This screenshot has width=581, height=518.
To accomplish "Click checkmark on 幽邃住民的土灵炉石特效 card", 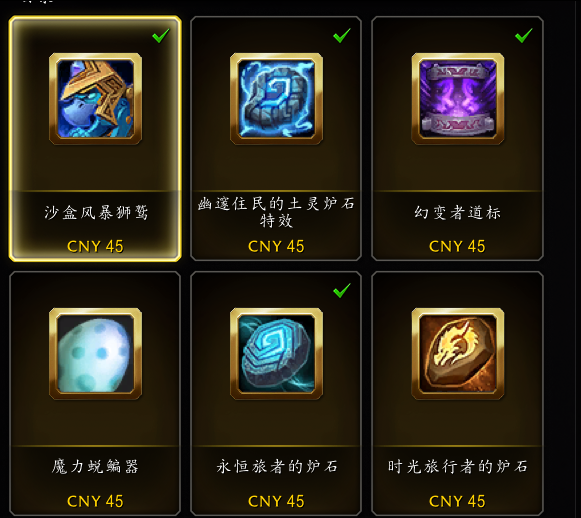I will 342,36.
